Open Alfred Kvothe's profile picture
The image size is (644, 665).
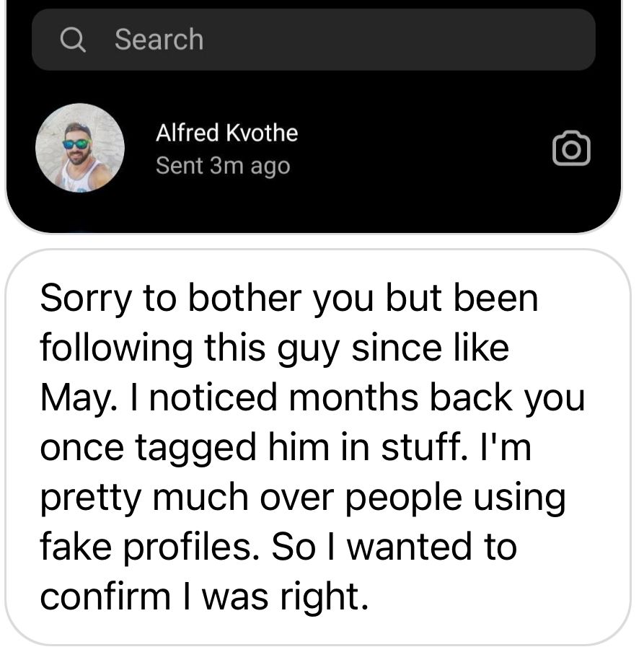point(80,148)
